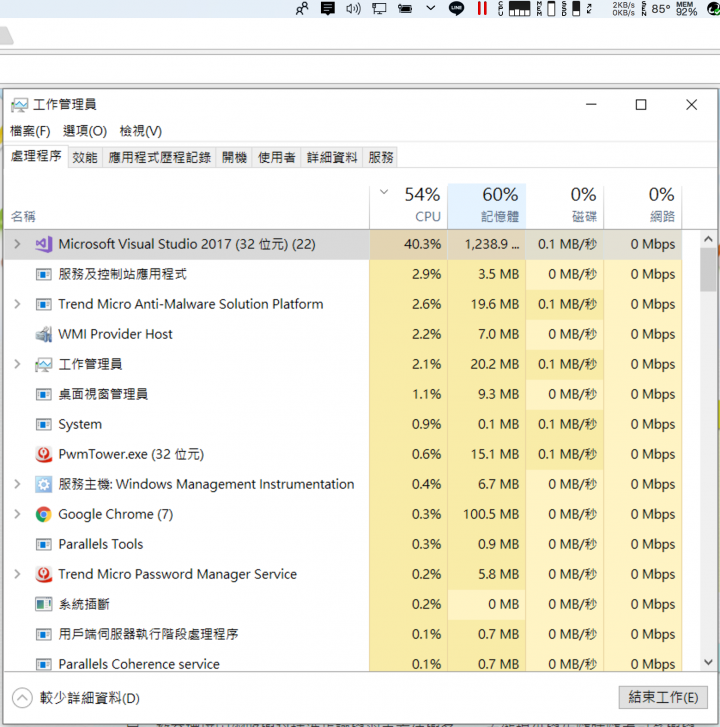Switch to the 應用程式歷程記錄 tab
The width and height of the screenshot is (720, 727).
159,158
